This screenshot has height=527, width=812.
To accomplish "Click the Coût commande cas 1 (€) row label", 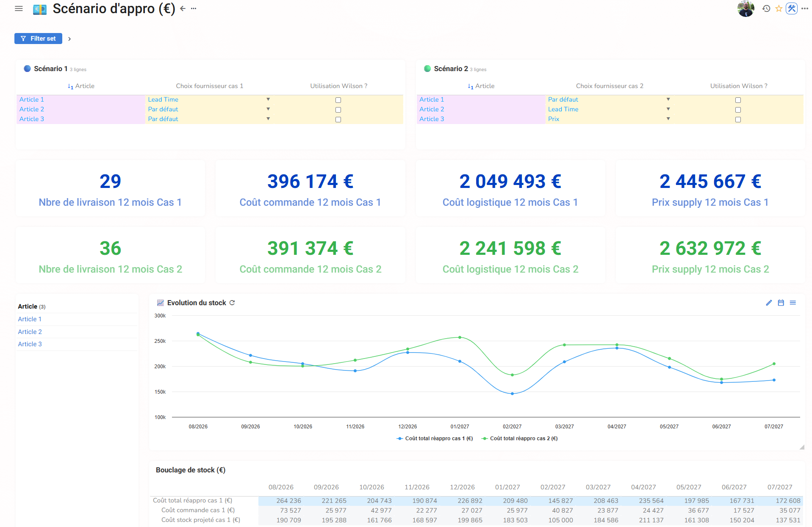I will pos(198,510).
